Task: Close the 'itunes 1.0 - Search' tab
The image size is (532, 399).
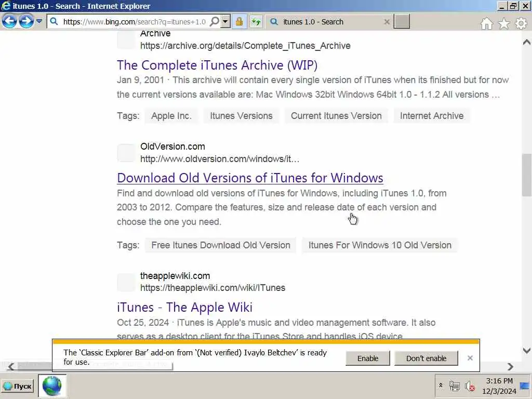Action: 387,22
